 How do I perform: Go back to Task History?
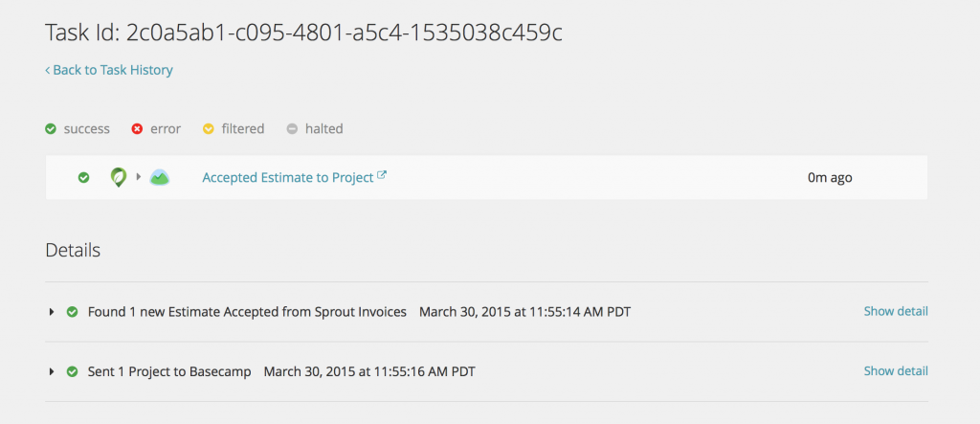(109, 70)
